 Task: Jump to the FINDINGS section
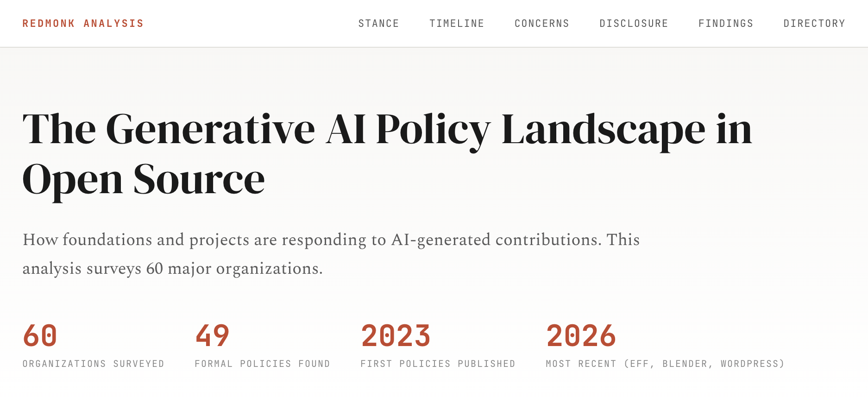725,23
